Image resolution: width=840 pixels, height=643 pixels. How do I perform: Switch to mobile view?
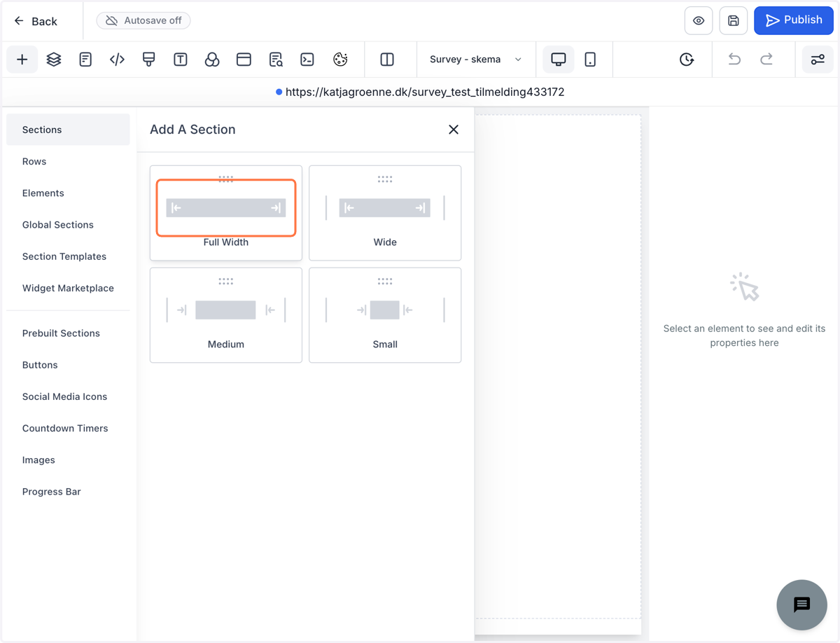590,60
